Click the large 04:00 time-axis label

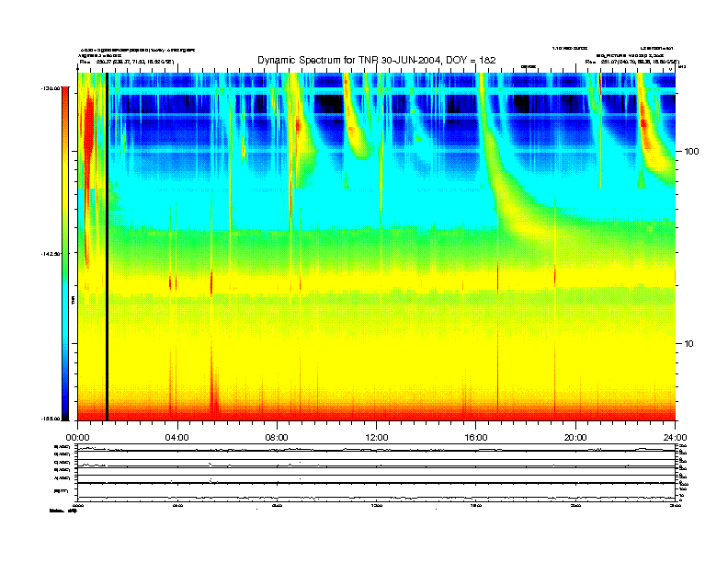click(x=176, y=438)
